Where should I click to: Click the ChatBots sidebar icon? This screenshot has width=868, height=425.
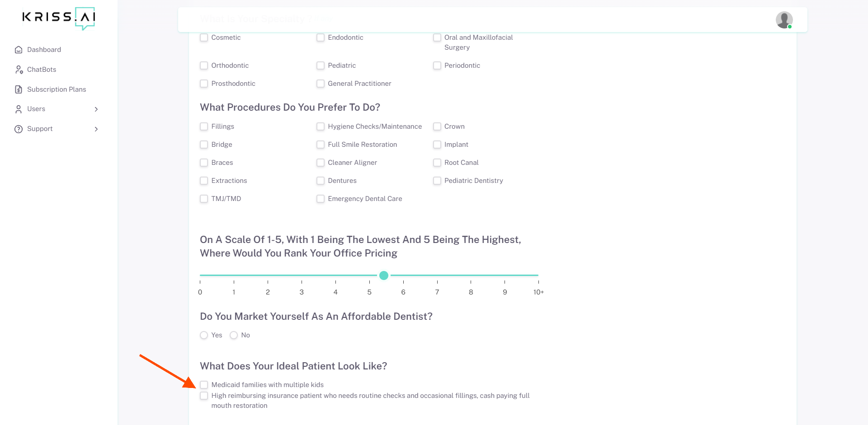click(x=19, y=70)
